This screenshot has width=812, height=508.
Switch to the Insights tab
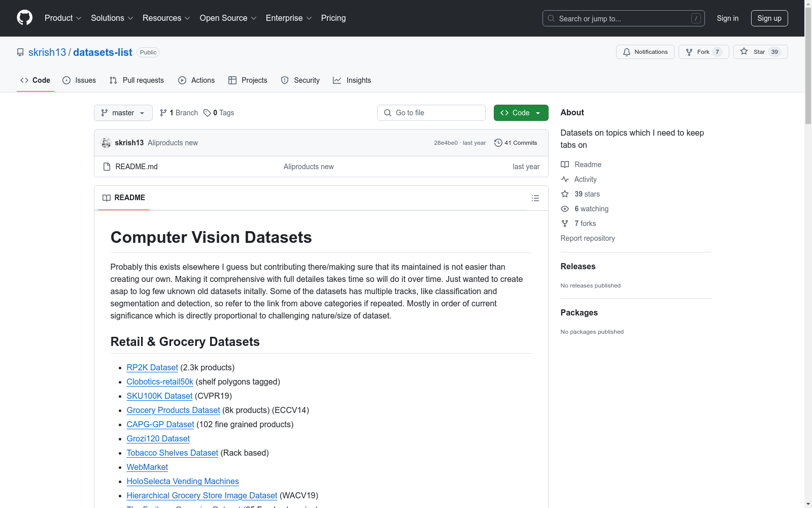point(352,80)
